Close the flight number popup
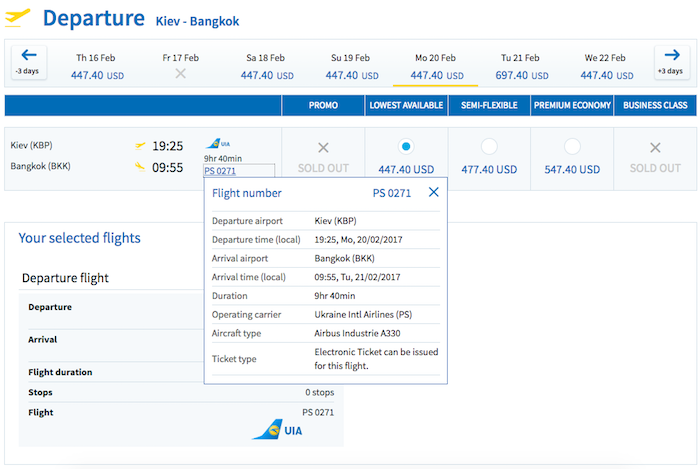This screenshot has width=700, height=469. pyautogui.click(x=433, y=192)
